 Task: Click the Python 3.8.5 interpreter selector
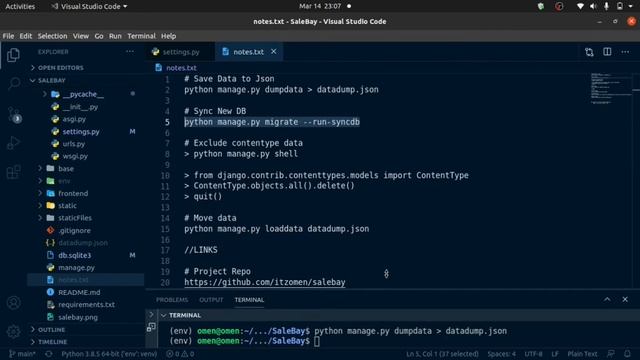click(x=109, y=354)
